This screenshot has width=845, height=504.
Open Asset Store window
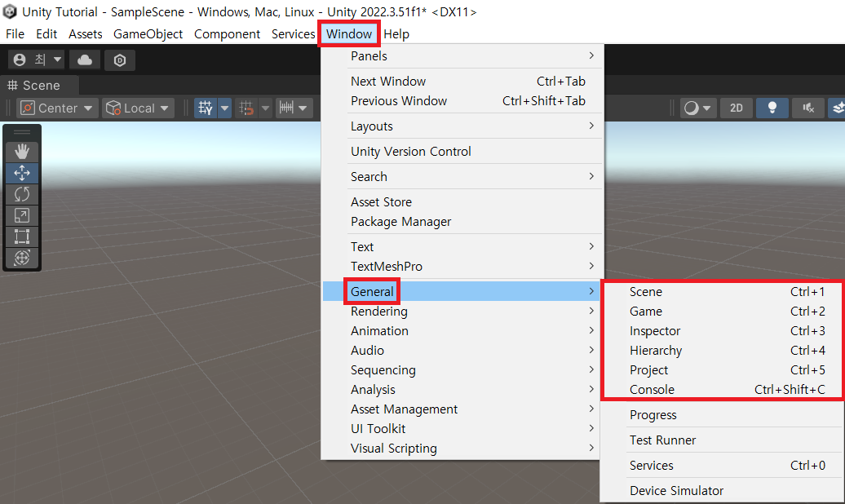[x=462, y=202]
